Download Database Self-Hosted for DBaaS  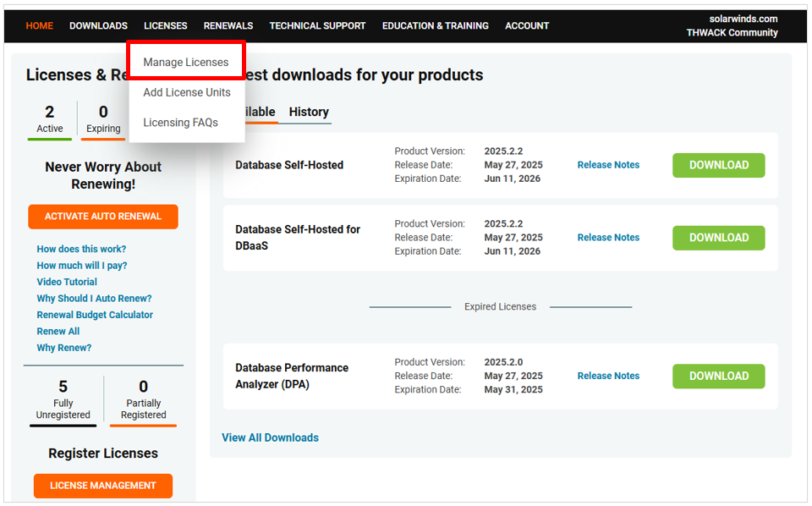coord(719,238)
